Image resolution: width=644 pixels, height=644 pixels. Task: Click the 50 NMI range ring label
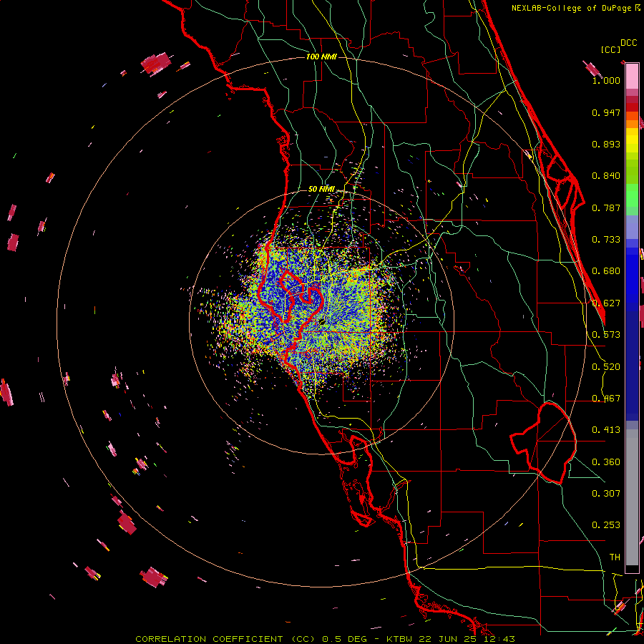point(321,189)
